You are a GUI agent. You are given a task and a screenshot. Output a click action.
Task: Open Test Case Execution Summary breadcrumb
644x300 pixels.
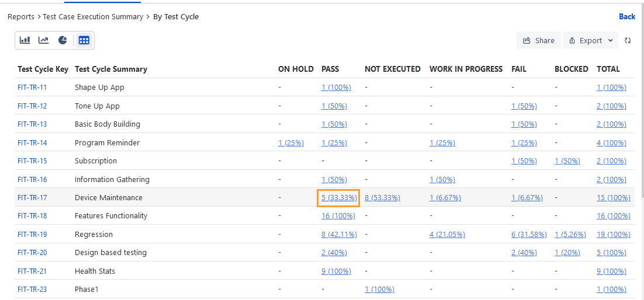coord(93,17)
